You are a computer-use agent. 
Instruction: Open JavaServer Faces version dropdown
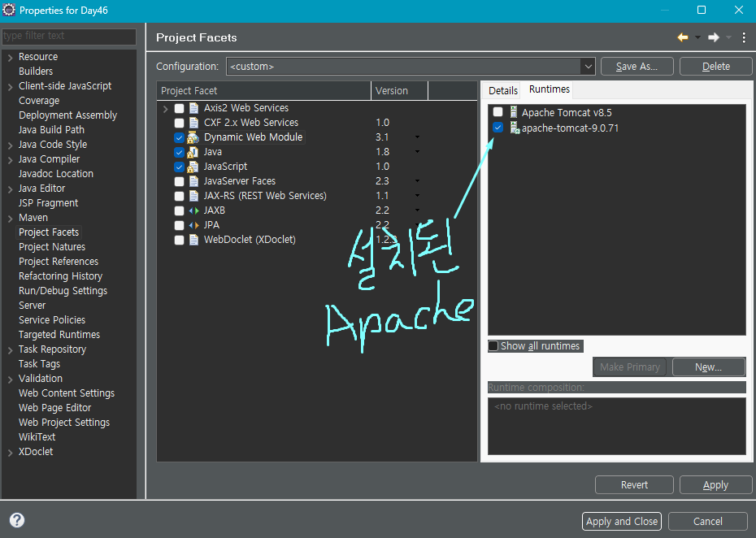[417, 181]
